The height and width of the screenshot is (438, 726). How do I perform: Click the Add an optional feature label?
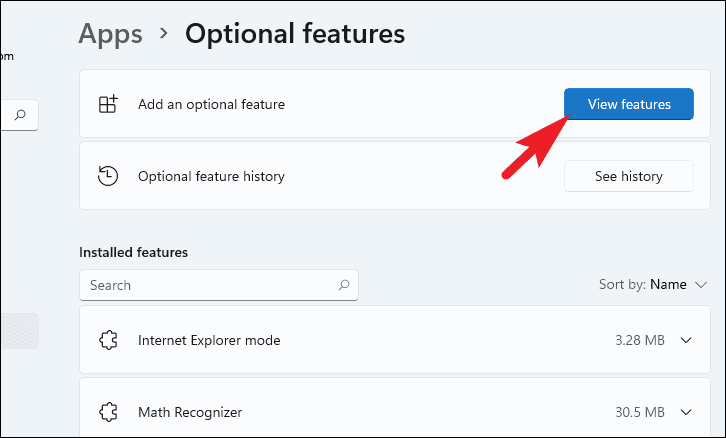tap(211, 104)
